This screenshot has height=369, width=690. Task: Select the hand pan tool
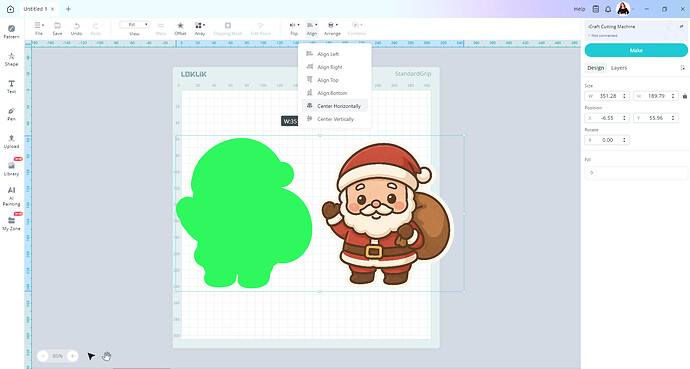(x=106, y=356)
